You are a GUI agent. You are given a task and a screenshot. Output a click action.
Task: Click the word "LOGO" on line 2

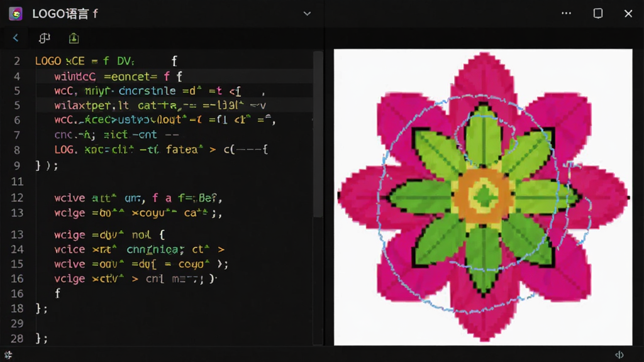[48, 61]
